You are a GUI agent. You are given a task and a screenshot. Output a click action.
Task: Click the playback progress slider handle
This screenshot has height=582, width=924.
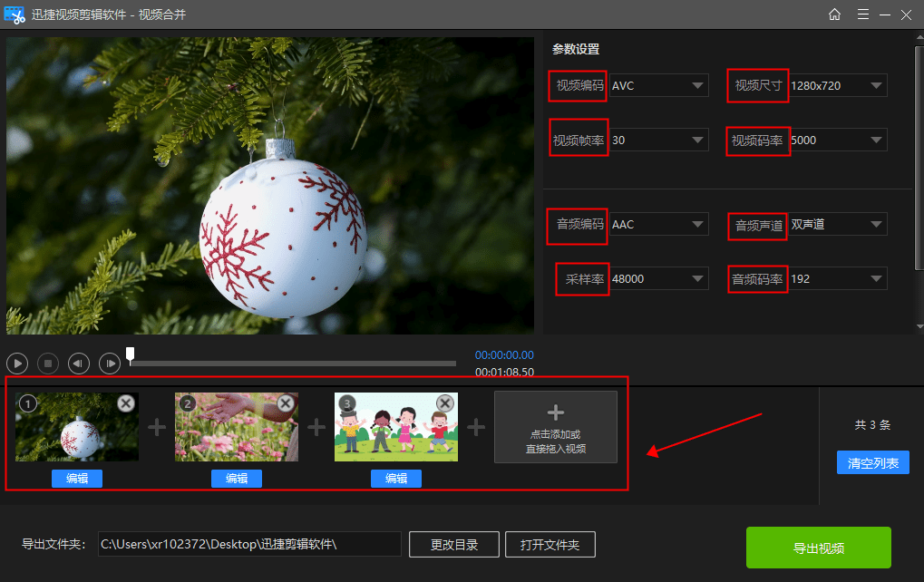(x=131, y=354)
